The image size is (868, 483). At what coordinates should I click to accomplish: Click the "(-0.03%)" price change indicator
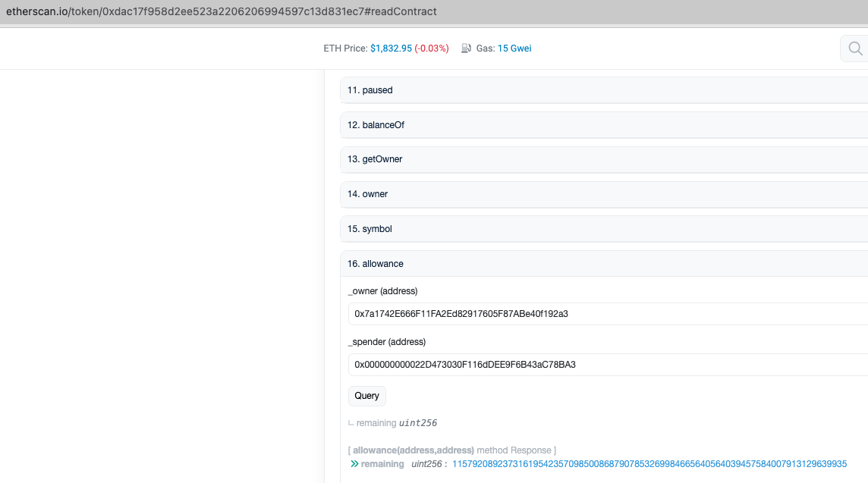tap(431, 48)
